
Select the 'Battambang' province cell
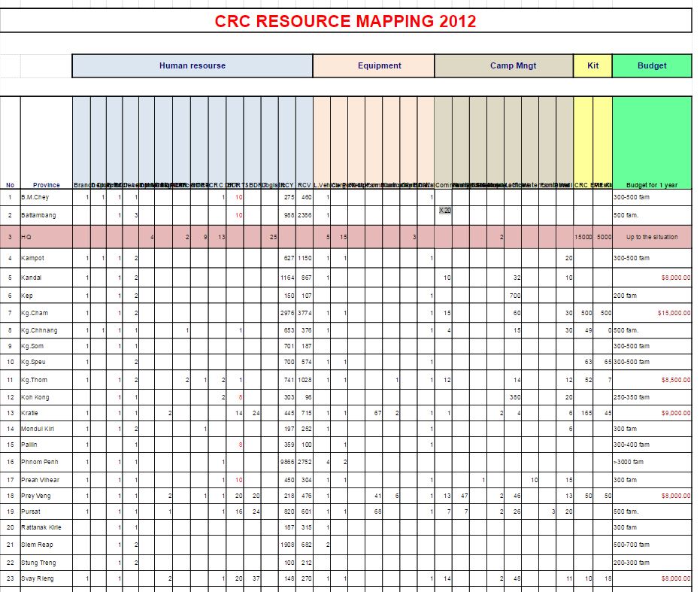[47, 215]
